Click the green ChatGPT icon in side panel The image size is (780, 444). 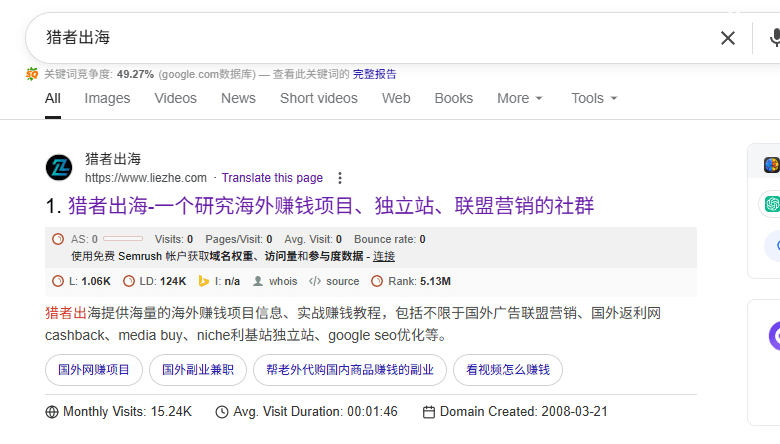(772, 204)
